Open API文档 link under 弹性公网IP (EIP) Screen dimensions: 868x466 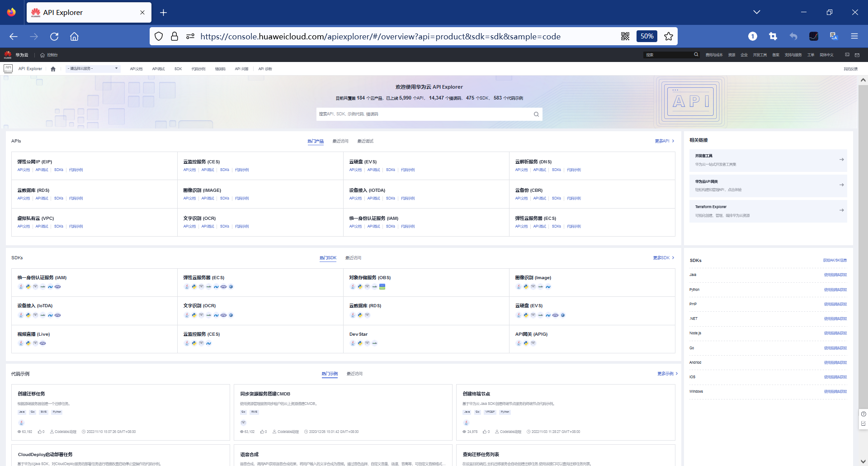[24, 170]
